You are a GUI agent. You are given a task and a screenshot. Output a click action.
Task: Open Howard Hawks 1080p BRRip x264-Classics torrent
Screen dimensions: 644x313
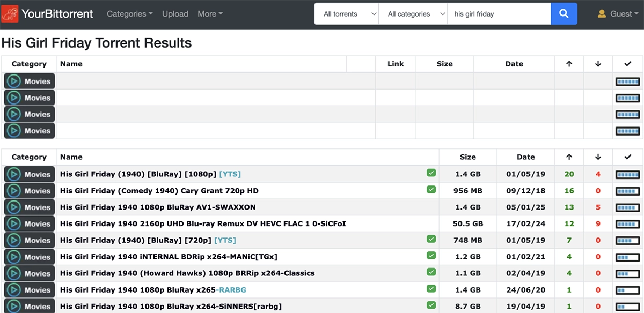pos(187,274)
